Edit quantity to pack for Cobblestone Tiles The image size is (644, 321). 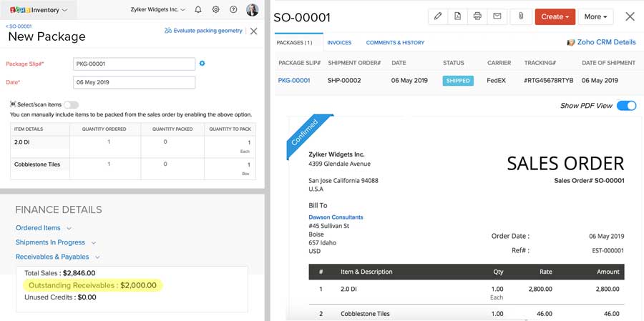coord(248,165)
